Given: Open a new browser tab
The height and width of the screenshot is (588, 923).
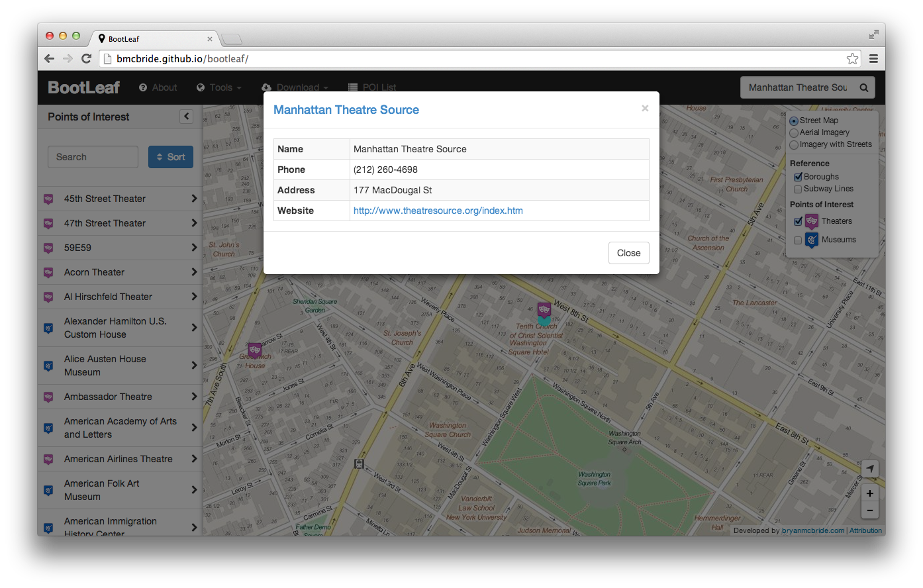Looking at the screenshot, I should [x=231, y=39].
